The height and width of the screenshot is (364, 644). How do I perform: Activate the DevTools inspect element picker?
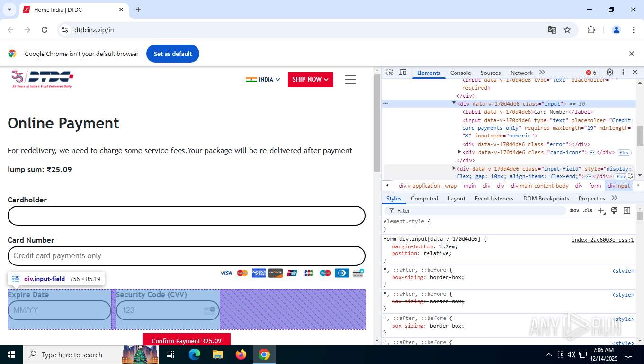pos(389,73)
